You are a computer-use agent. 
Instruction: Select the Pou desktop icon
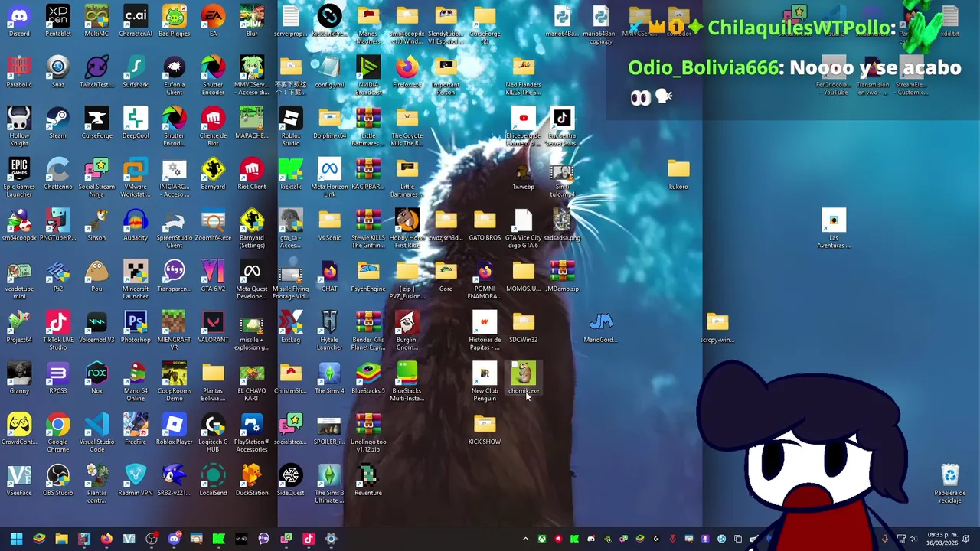[96, 276]
